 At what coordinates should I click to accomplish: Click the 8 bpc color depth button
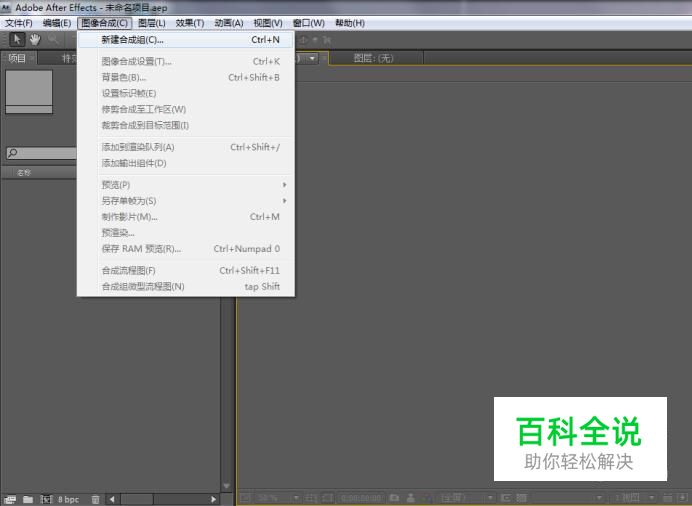click(68, 499)
